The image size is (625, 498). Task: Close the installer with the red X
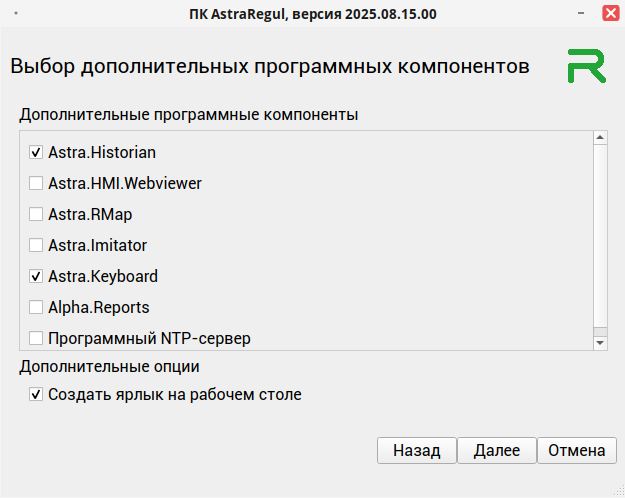pos(609,14)
